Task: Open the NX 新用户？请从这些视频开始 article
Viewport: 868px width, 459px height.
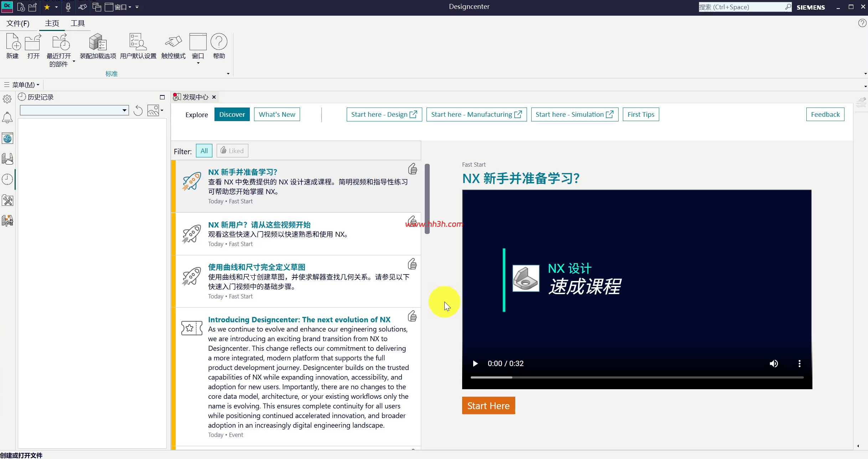Action: point(259,225)
